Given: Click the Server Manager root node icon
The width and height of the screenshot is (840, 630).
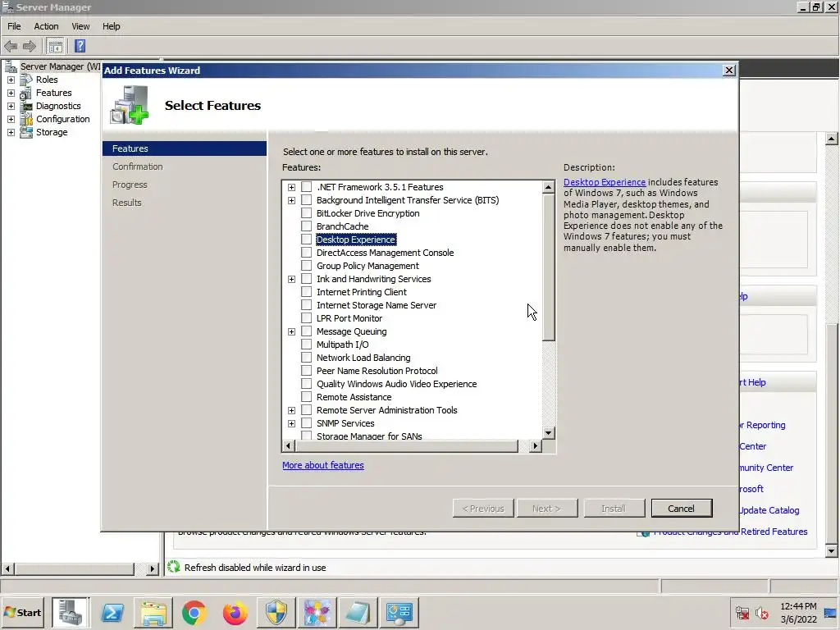Looking at the screenshot, I should (11, 66).
